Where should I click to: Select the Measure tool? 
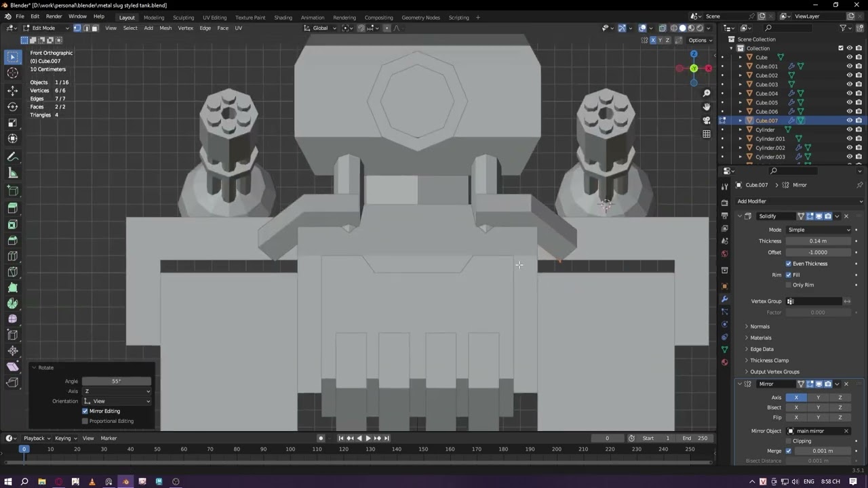[12, 173]
